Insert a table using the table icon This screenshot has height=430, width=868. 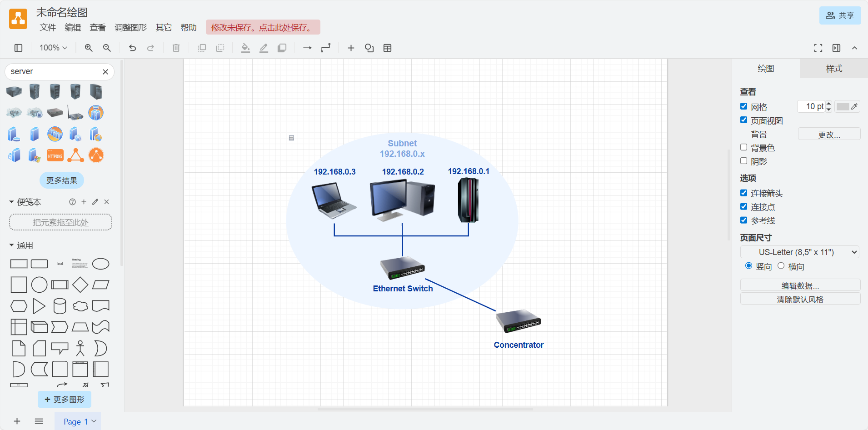[387, 48]
